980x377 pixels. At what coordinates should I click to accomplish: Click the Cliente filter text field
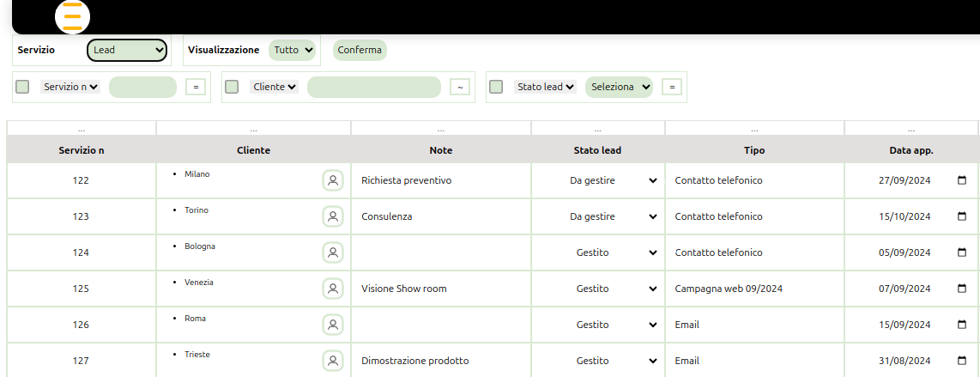(373, 87)
